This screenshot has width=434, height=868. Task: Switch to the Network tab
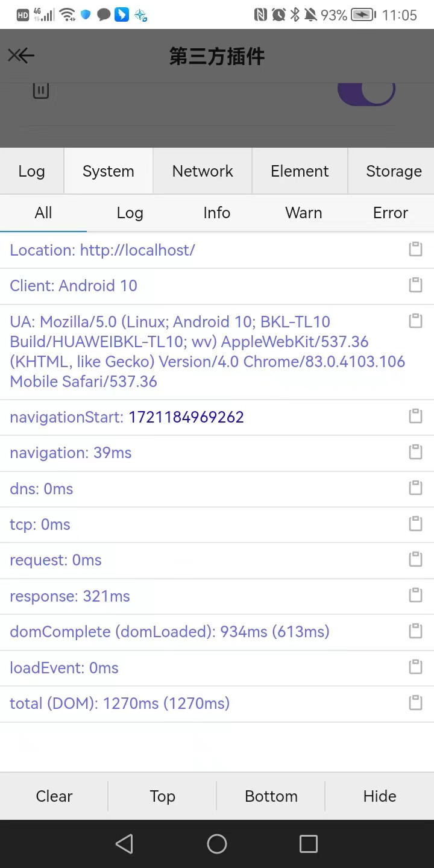click(203, 171)
